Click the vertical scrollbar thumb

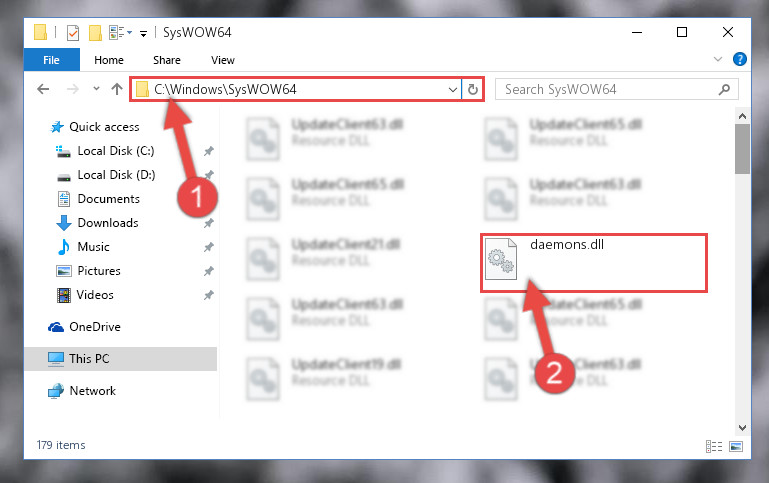[x=742, y=149]
